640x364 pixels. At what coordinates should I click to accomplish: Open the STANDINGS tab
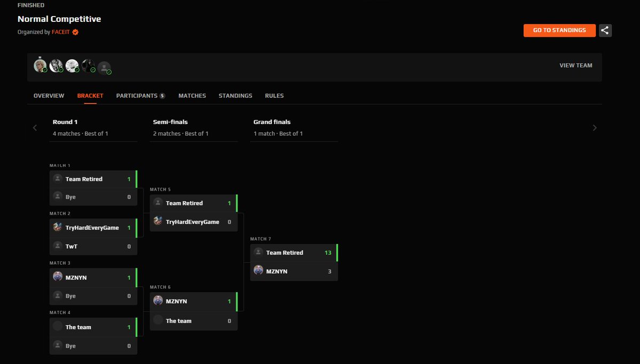tap(235, 96)
